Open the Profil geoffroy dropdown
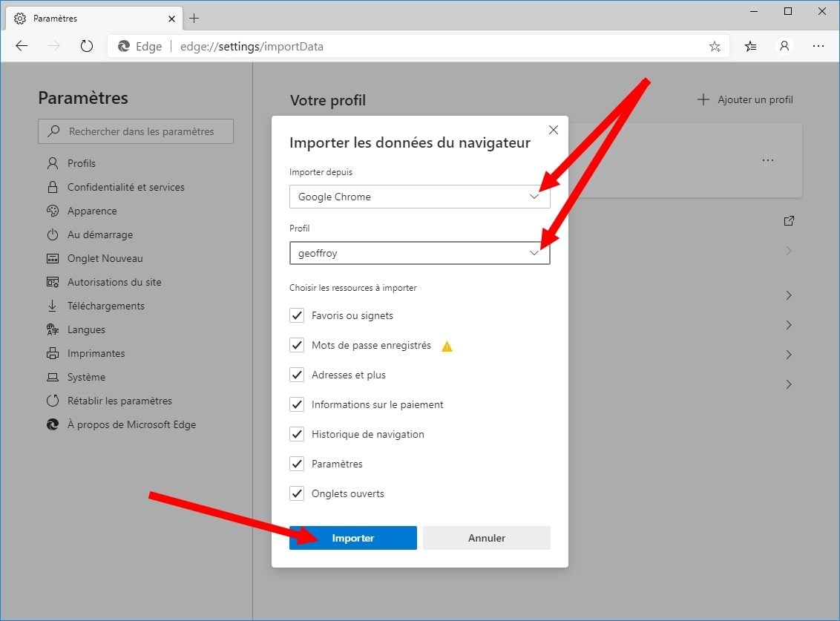 tap(419, 253)
